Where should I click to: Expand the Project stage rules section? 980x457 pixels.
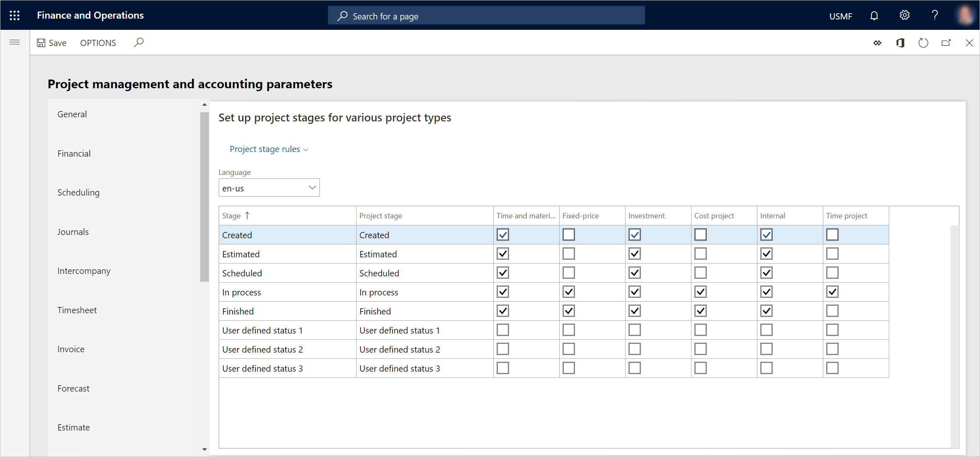(x=269, y=149)
